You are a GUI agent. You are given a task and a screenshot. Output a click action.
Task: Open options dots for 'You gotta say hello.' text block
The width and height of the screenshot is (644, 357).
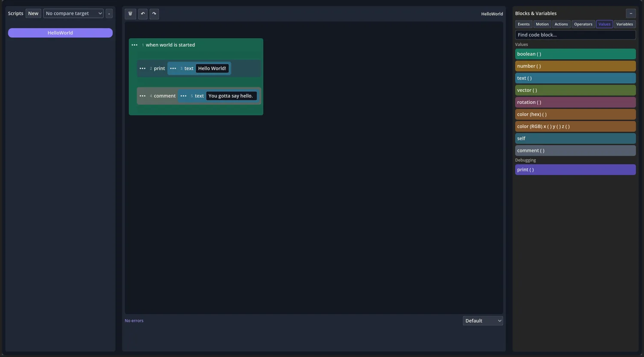tap(183, 96)
